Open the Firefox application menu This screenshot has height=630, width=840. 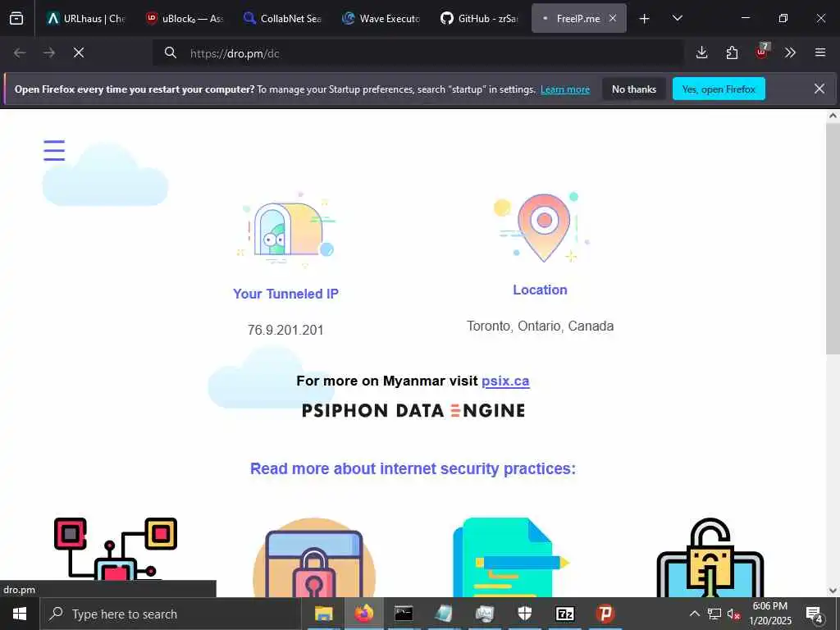coord(820,52)
